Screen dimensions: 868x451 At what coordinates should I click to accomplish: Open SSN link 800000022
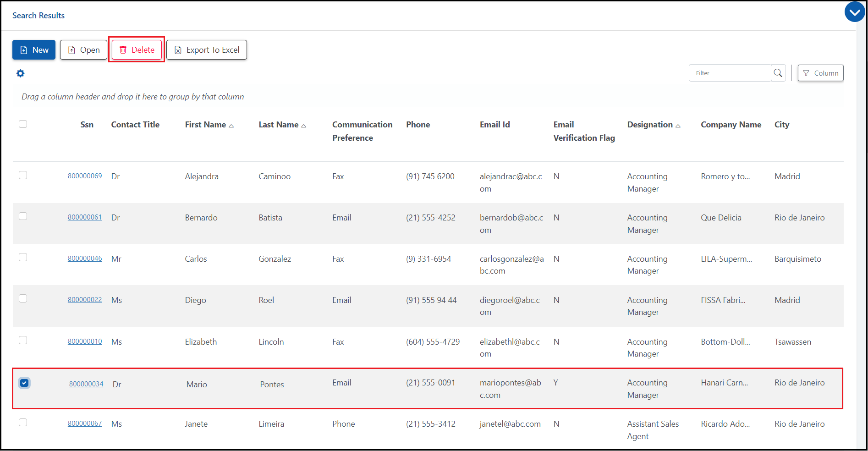(85, 300)
